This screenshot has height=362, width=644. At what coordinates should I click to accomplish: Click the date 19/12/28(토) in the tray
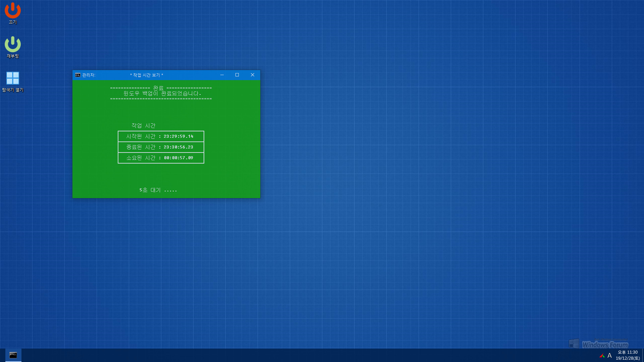pyautogui.click(x=628, y=358)
